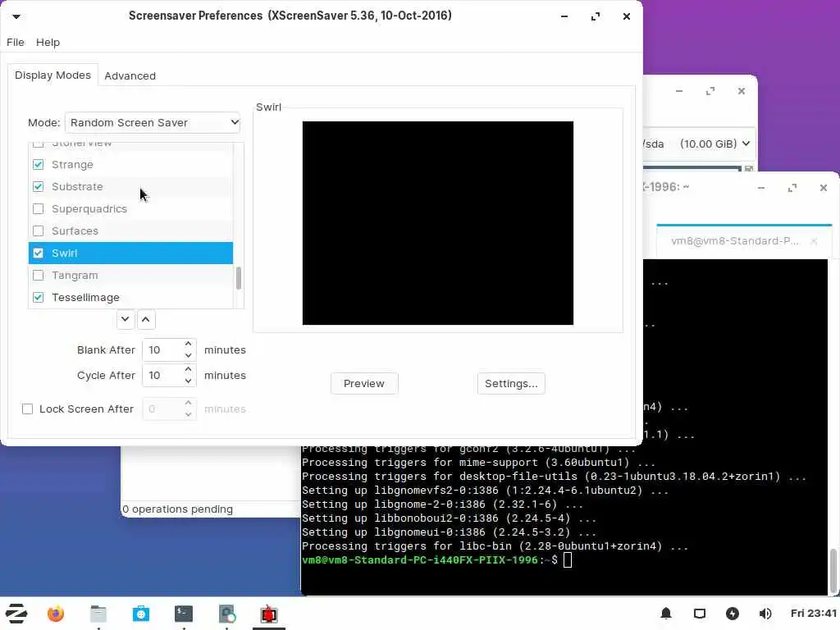Uncheck the Tessellimage screensaver

tap(38, 297)
